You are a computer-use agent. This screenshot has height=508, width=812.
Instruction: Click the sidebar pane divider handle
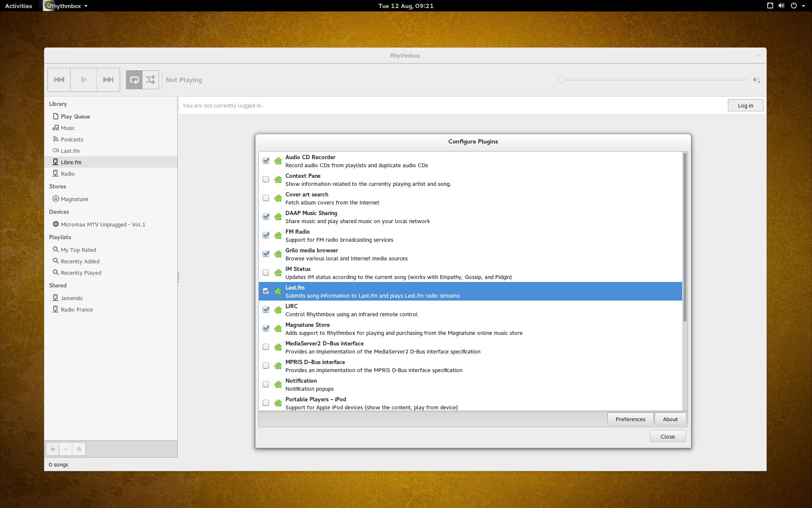[178, 277]
